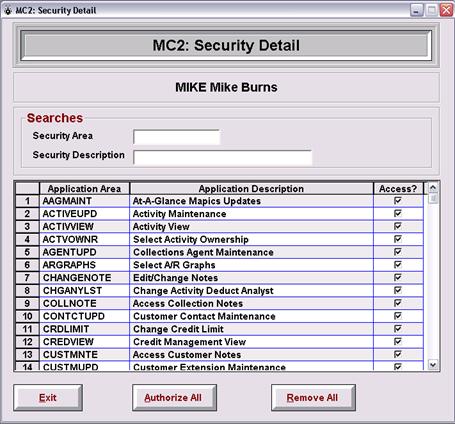Select row header number 4
The image size is (455, 424).
click(27, 239)
